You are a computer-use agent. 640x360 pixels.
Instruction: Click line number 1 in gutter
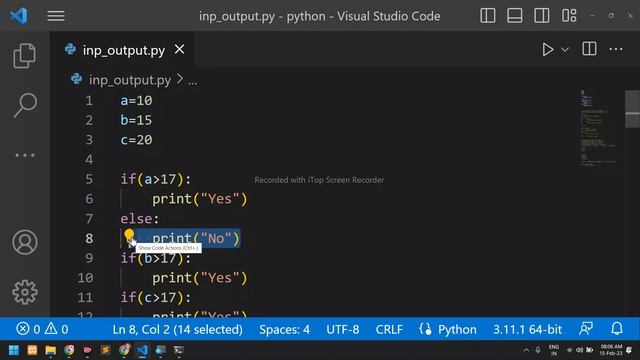(89, 100)
